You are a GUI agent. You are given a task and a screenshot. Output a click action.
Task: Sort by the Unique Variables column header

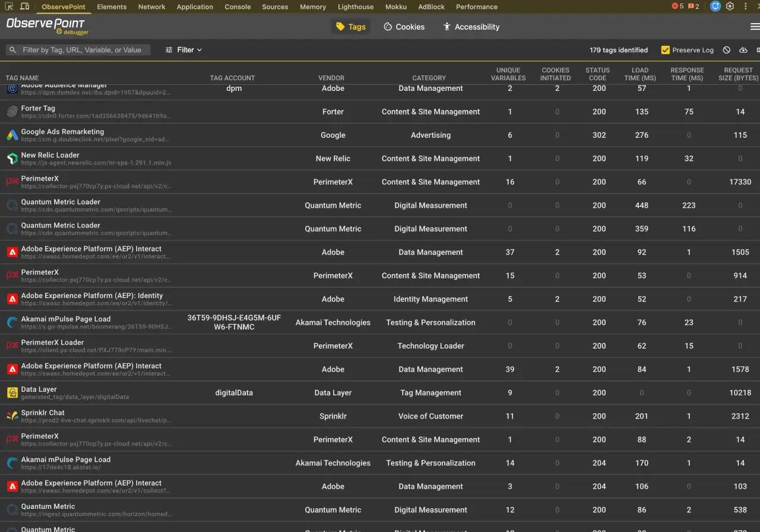(508, 74)
